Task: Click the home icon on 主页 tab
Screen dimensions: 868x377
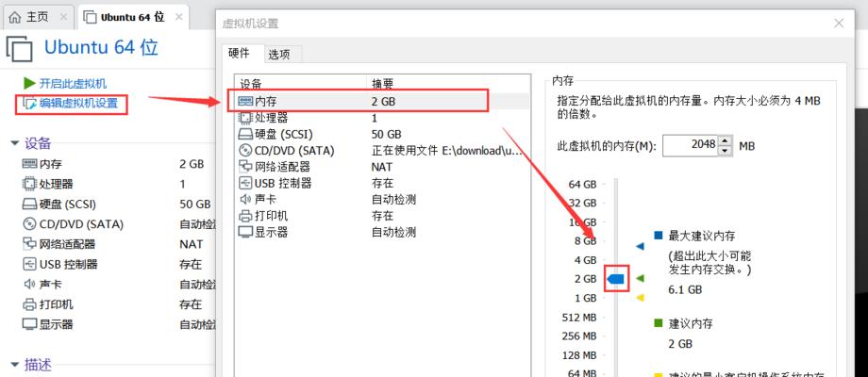Action: point(15,17)
